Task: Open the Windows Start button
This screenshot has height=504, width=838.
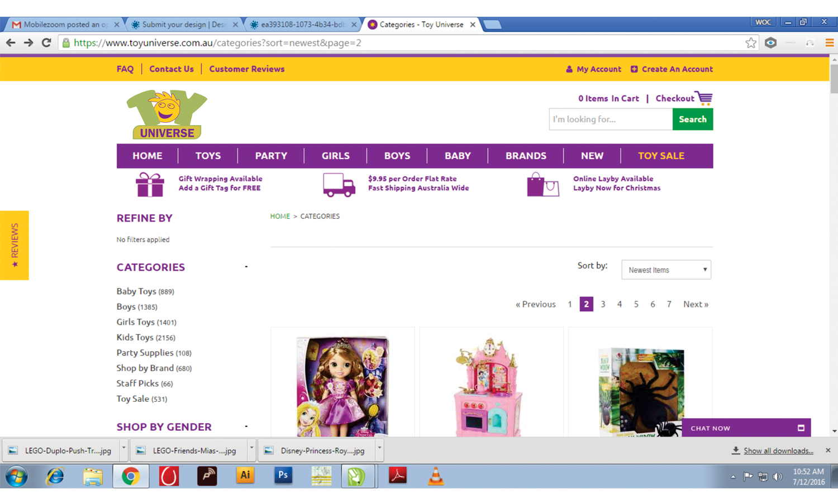Action: pos(16,477)
